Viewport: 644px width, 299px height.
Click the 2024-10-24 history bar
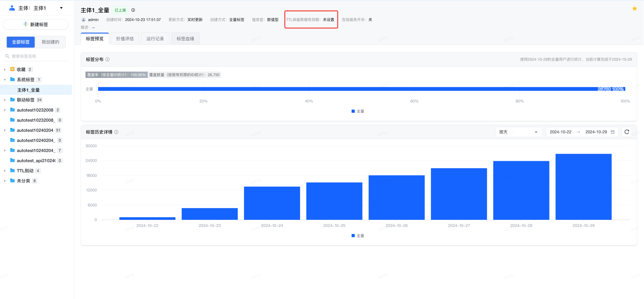272,203
